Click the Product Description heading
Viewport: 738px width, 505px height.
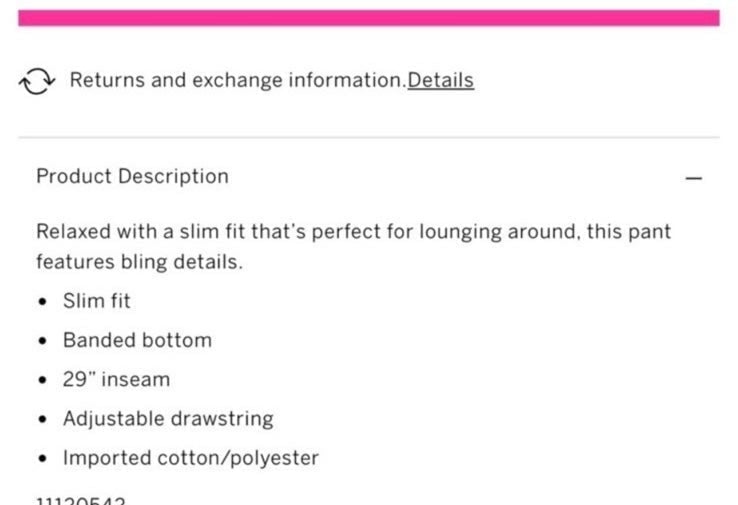coord(132,176)
